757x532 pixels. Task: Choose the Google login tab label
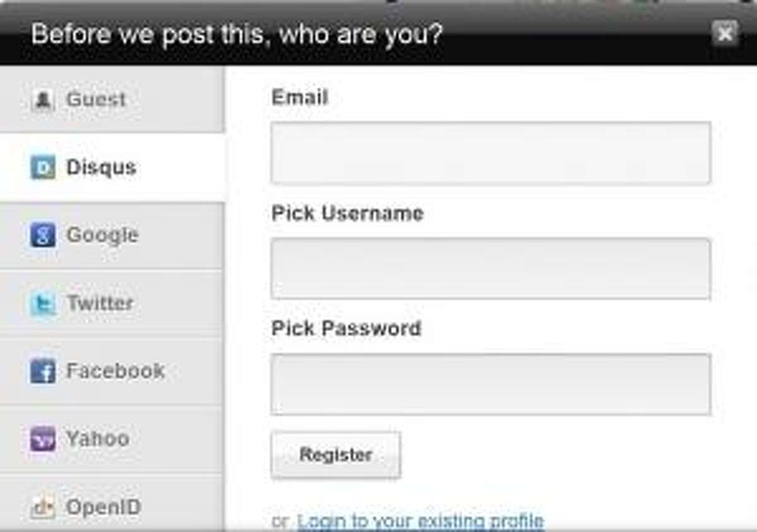tap(102, 235)
